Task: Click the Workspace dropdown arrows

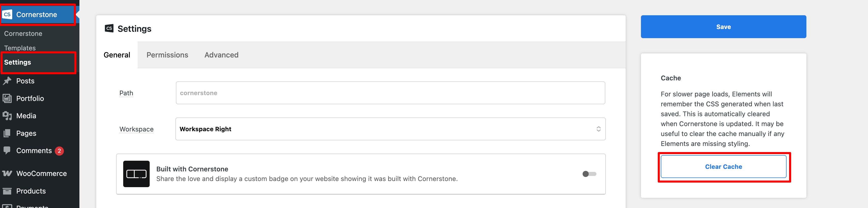Action: pos(598,129)
